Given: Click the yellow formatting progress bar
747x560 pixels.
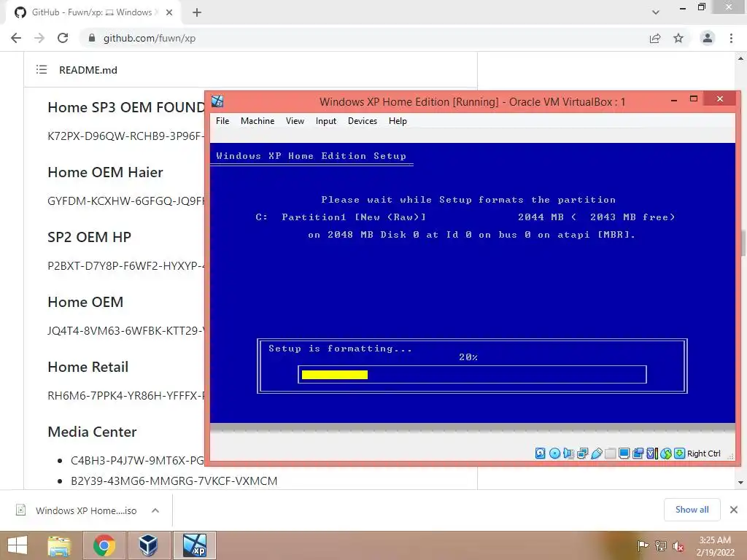Looking at the screenshot, I should pyautogui.click(x=334, y=375).
